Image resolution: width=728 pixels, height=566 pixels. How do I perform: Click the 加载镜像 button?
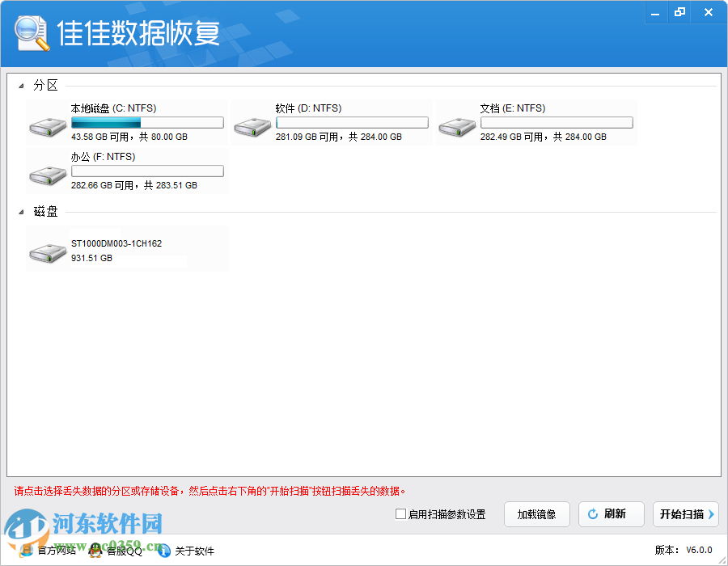(537, 514)
